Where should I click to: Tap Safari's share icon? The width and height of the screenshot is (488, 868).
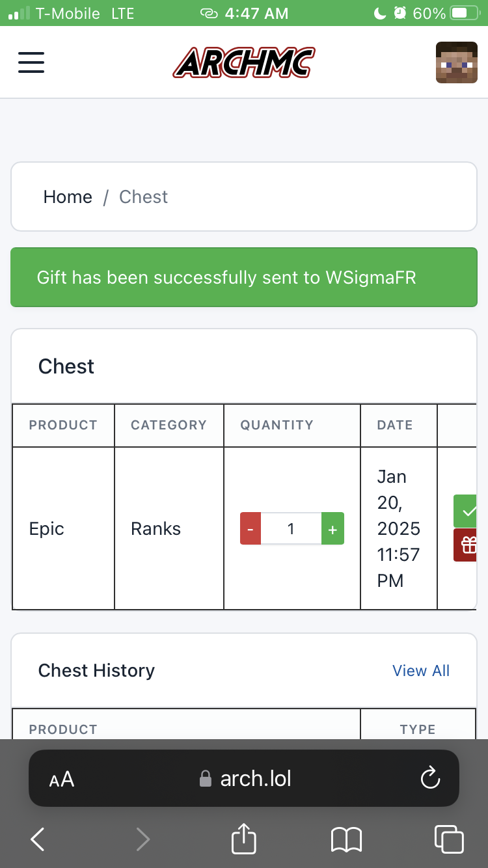(244, 838)
